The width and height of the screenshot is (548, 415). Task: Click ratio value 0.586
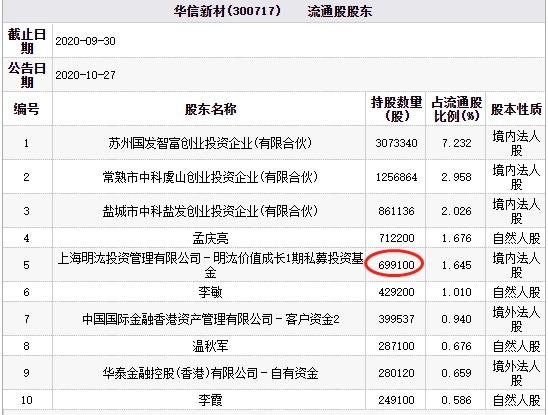pyautogui.click(x=456, y=400)
